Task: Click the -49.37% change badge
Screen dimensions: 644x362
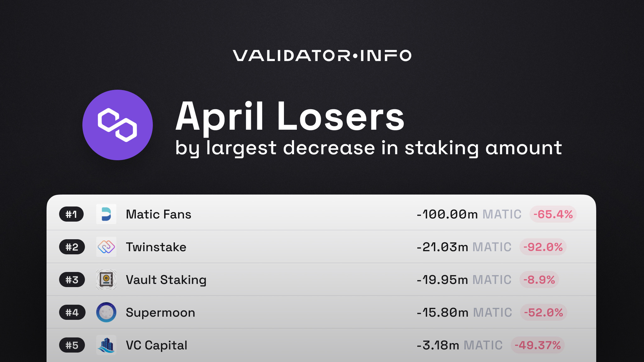Action: point(538,345)
